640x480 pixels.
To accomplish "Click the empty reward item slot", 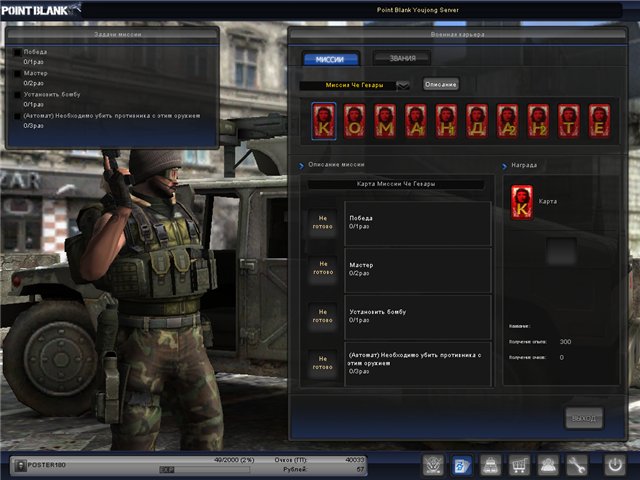I will point(561,251).
